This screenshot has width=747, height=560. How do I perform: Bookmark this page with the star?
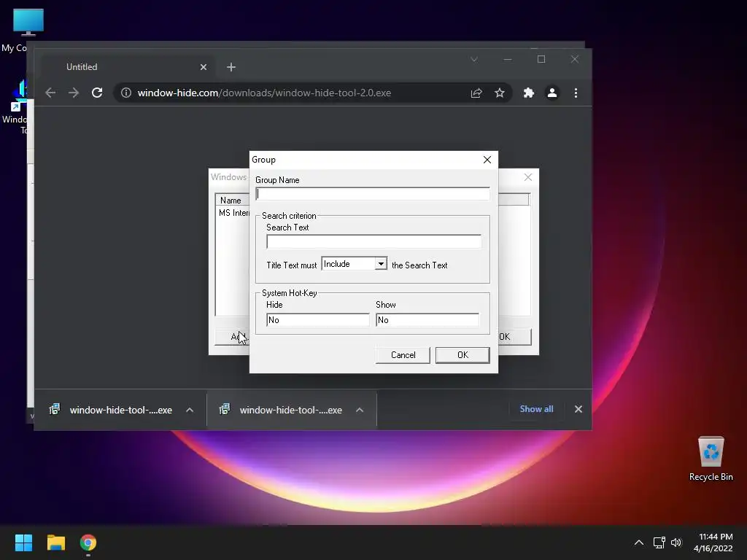tap(499, 93)
